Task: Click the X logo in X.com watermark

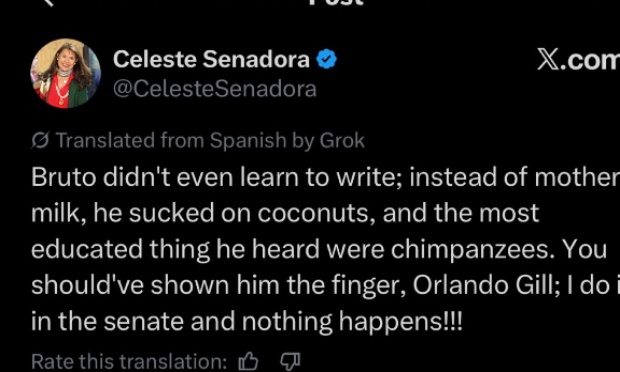Action: [548, 60]
